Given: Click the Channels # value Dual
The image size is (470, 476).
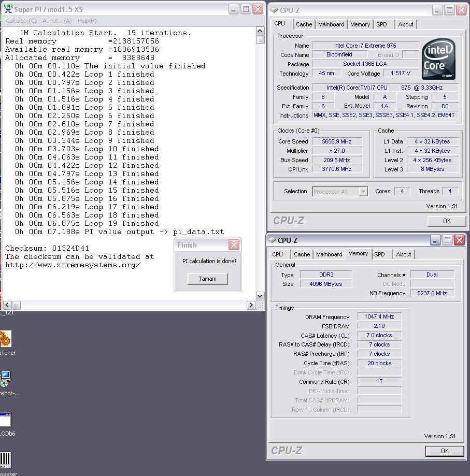Looking at the screenshot, I should click(432, 275).
